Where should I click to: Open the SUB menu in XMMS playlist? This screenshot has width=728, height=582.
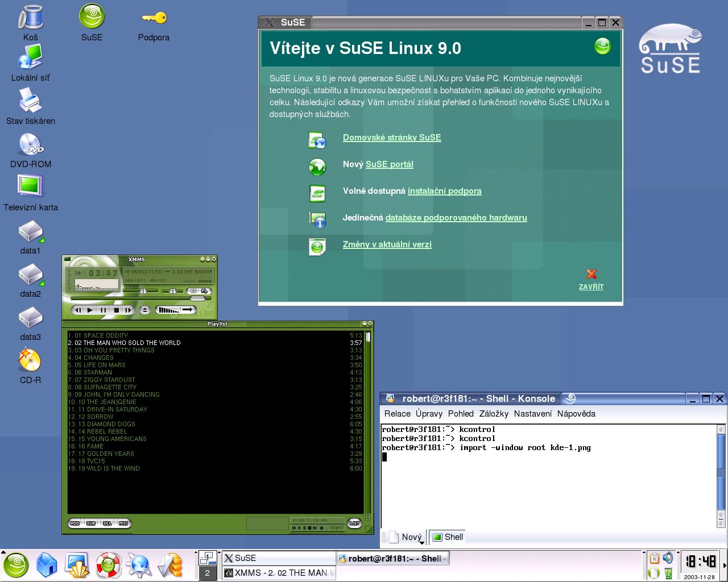(x=91, y=523)
